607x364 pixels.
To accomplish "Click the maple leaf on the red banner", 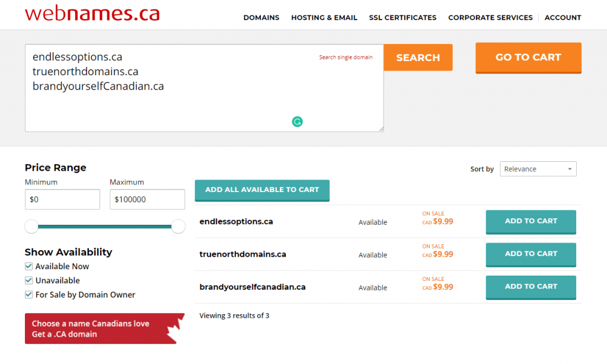I will (x=175, y=329).
